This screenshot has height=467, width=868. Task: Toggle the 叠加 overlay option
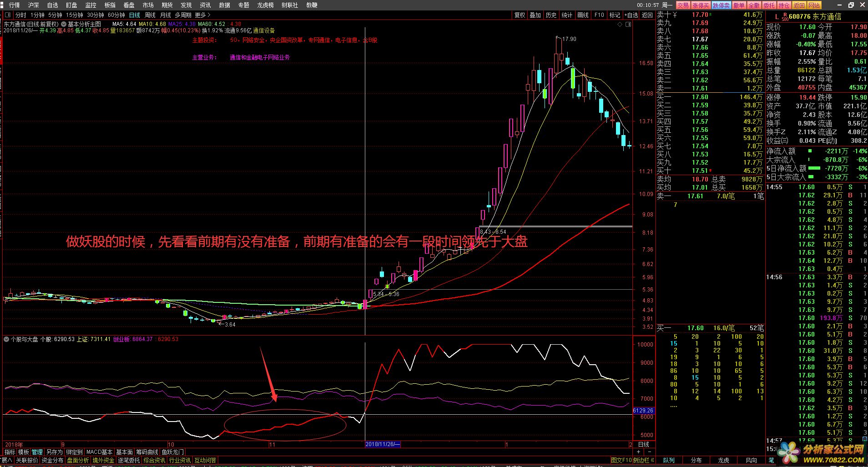[535, 15]
